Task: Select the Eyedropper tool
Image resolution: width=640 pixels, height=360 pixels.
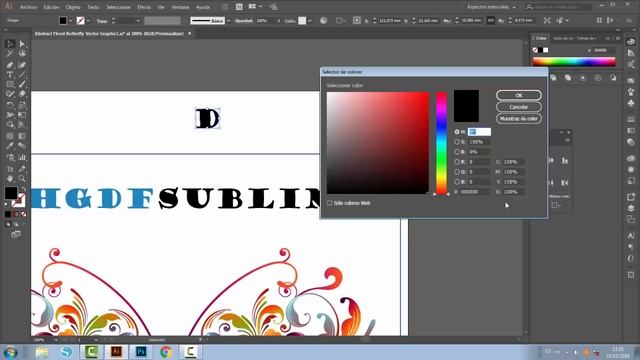Action: 10,146
